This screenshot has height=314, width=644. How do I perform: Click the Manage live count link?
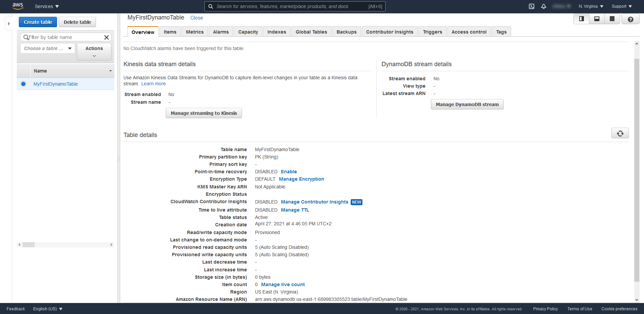[283, 284]
